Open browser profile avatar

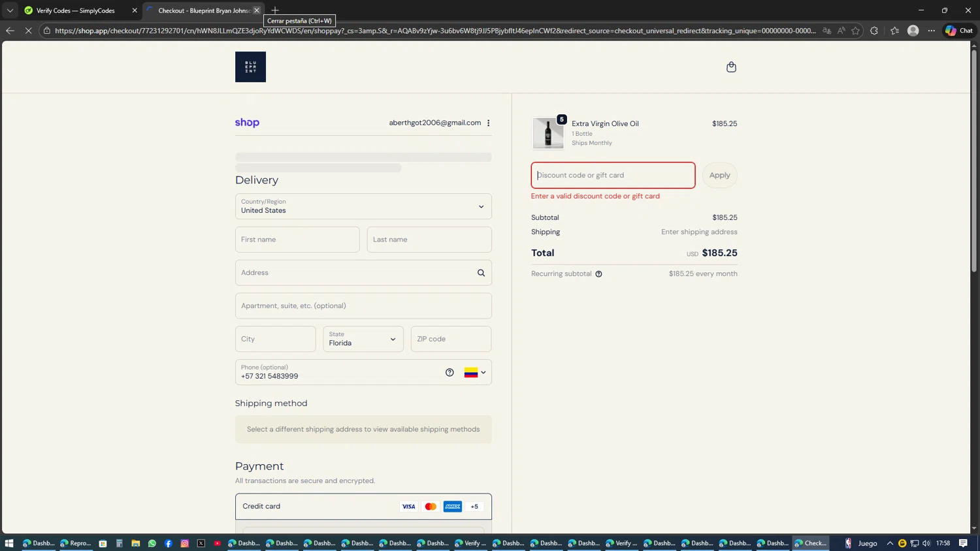point(913,31)
